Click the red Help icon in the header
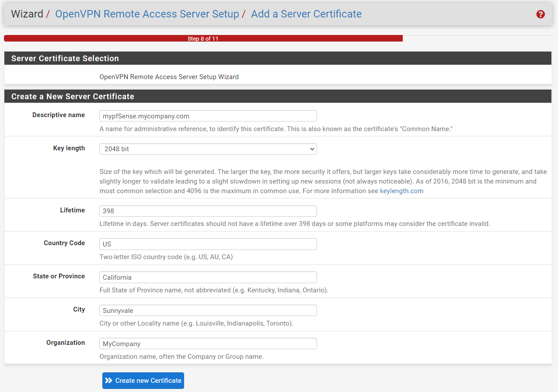Screen dimensions: 558x392 (x=541, y=14)
